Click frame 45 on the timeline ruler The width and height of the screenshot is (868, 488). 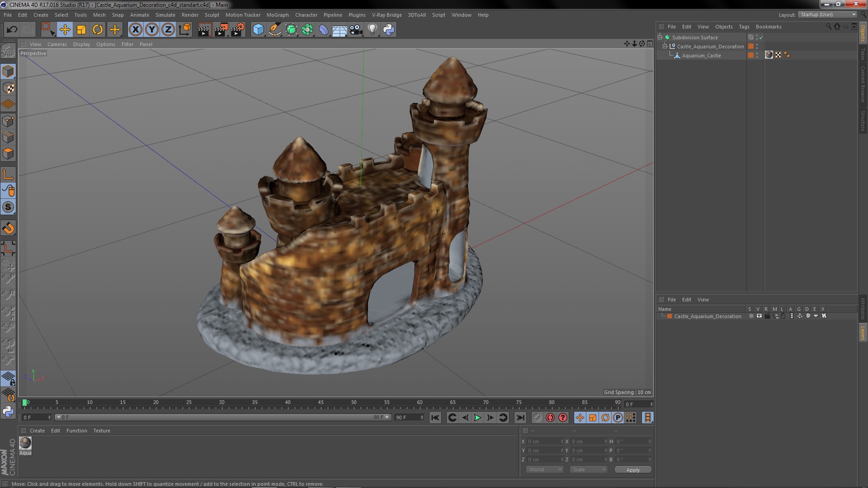pyautogui.click(x=321, y=402)
